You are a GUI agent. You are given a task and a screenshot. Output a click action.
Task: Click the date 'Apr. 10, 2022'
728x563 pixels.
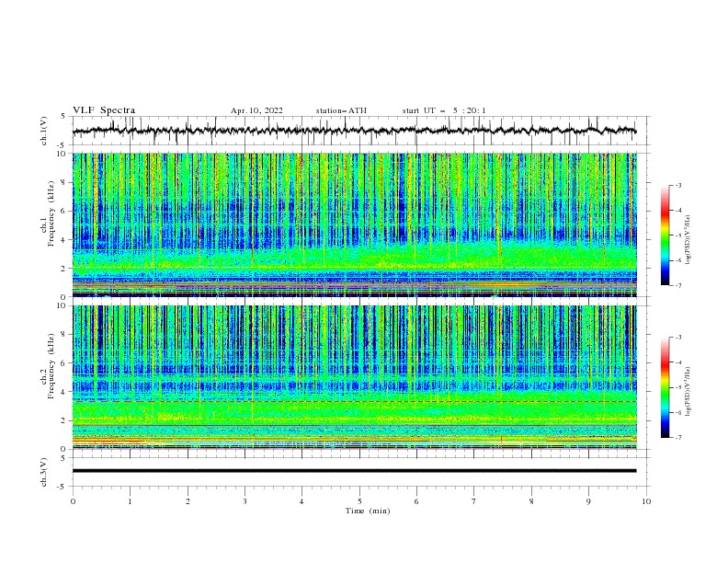coord(256,110)
